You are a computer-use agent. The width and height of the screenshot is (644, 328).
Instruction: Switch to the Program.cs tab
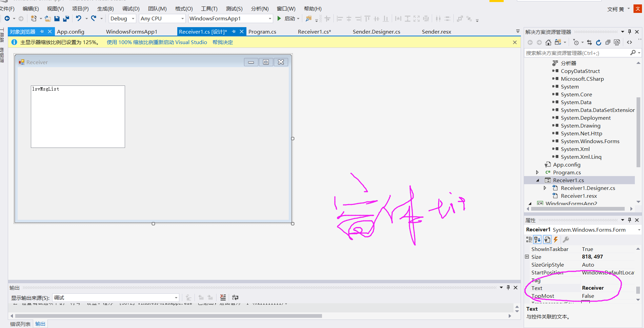[262, 32]
